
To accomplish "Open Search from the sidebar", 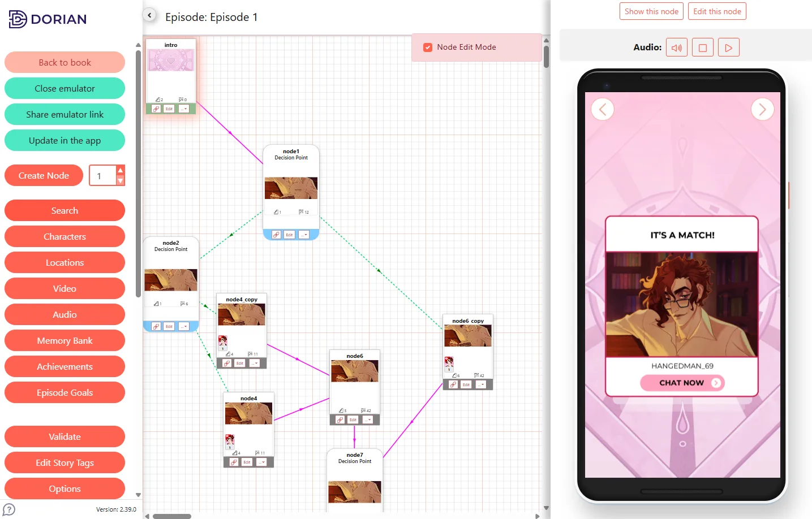I will [65, 210].
